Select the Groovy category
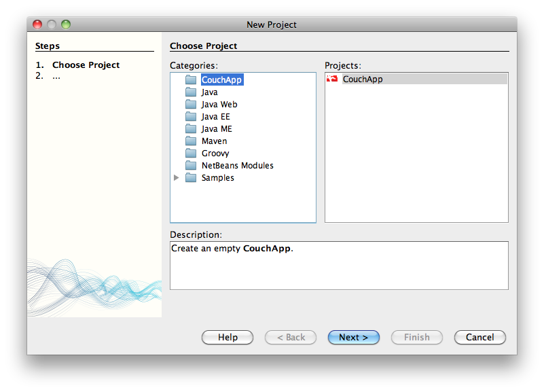Image resolution: width=544 pixels, height=392 pixels. (215, 154)
